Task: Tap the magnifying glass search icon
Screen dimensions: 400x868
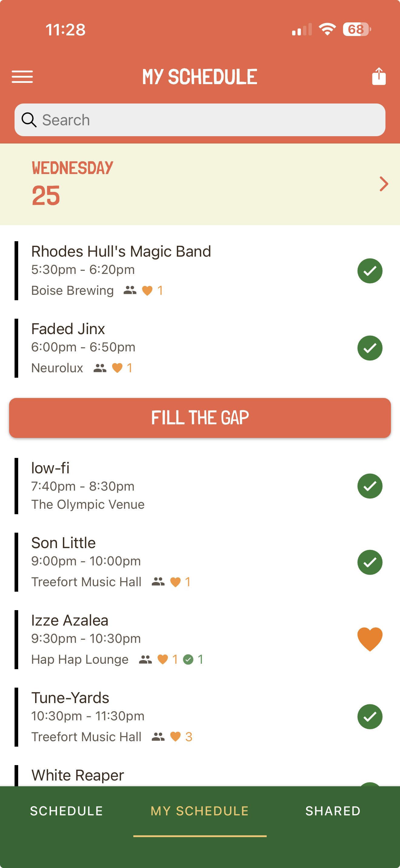Action: pyautogui.click(x=29, y=120)
